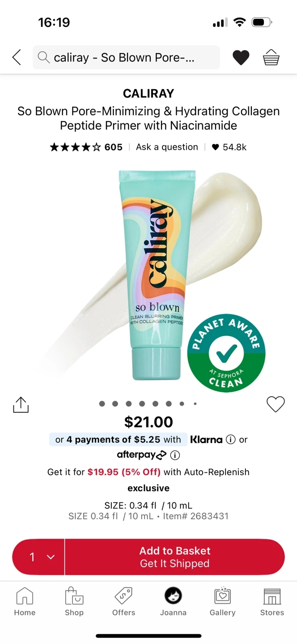Go to the Home tab
This screenshot has width=297, height=644.
pos(25,602)
